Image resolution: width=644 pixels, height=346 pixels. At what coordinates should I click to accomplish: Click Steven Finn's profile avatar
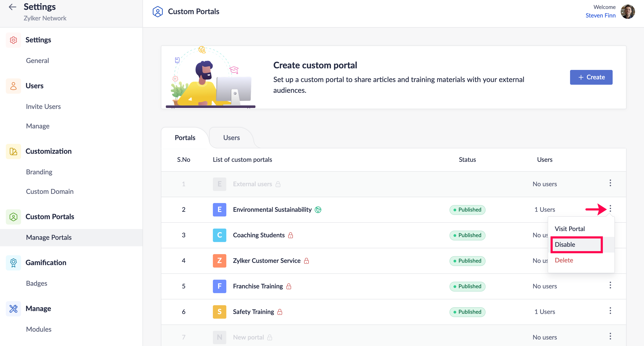coord(627,11)
